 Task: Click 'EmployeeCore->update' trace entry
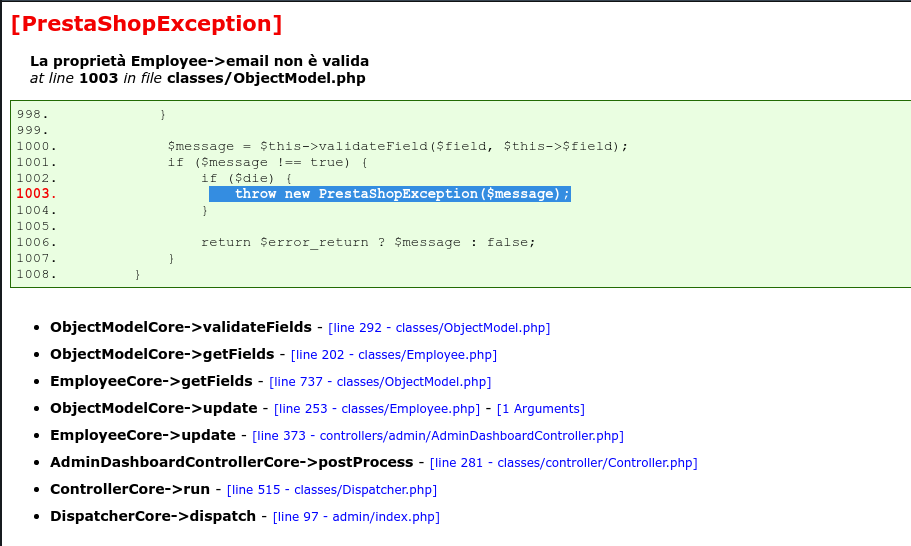pos(143,435)
